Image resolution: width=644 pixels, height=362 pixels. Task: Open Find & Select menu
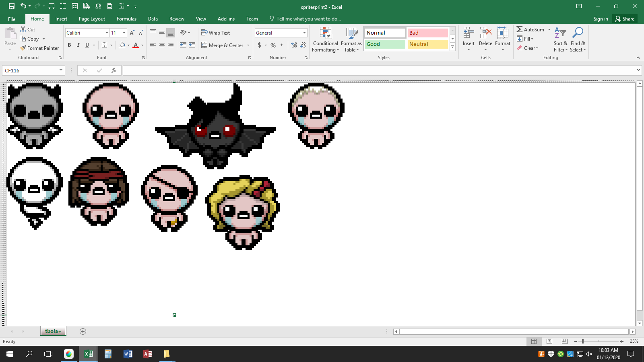[x=578, y=39]
